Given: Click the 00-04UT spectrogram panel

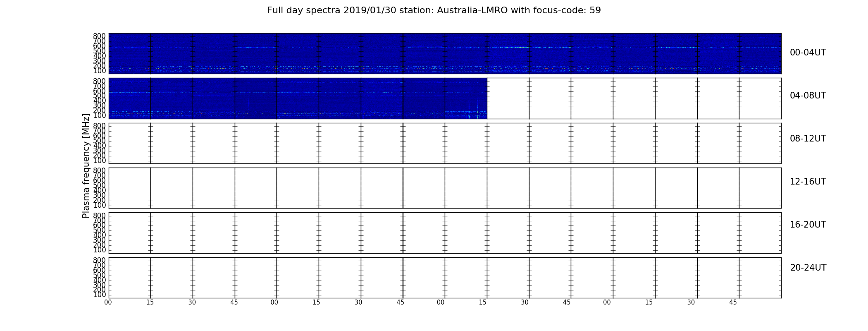Looking at the screenshot, I should 445,53.
